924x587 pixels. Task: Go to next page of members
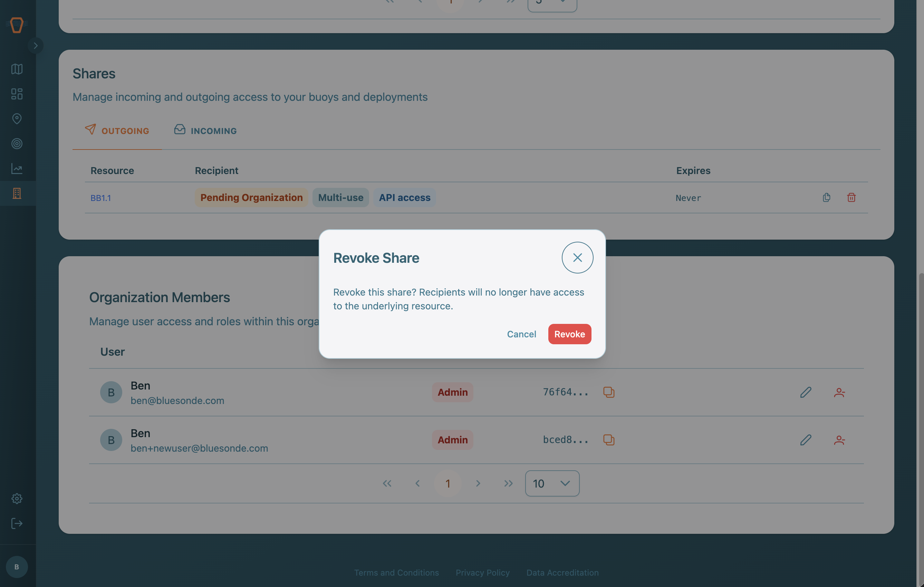(x=478, y=483)
